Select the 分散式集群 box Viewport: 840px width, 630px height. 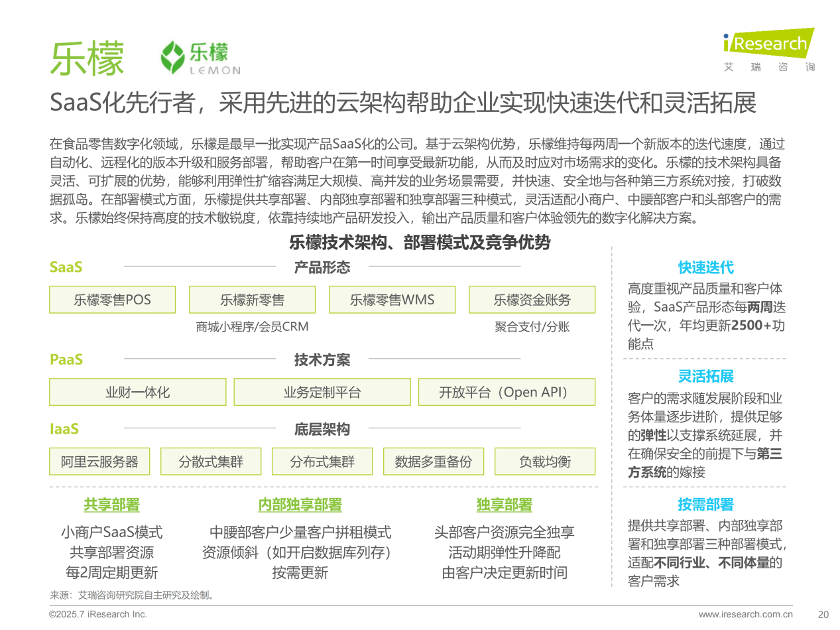211,462
